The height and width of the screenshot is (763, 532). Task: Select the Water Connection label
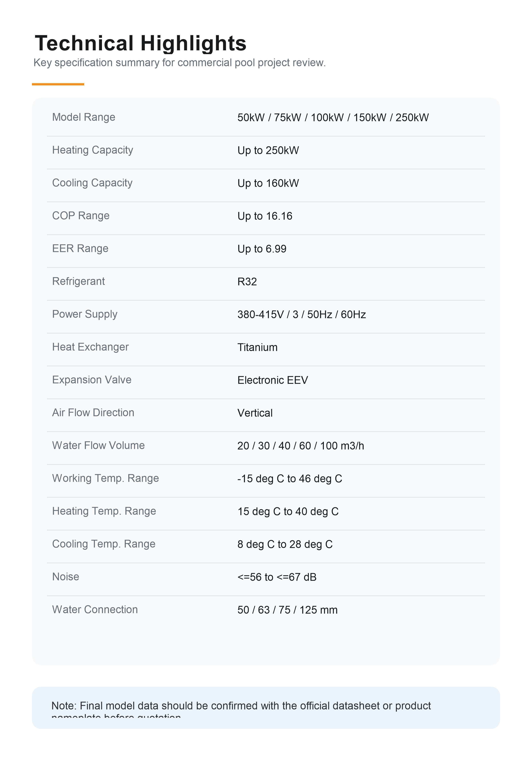click(x=95, y=610)
